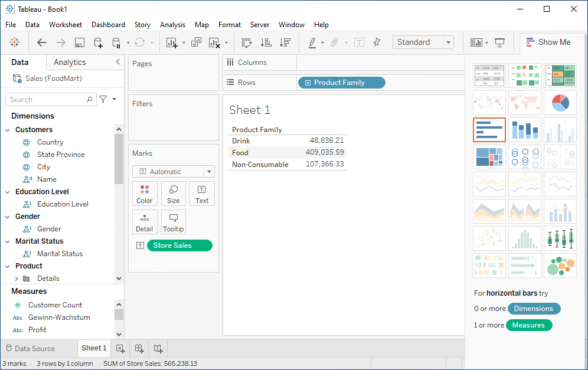Undo the last action with the back arrow

pos(42,42)
